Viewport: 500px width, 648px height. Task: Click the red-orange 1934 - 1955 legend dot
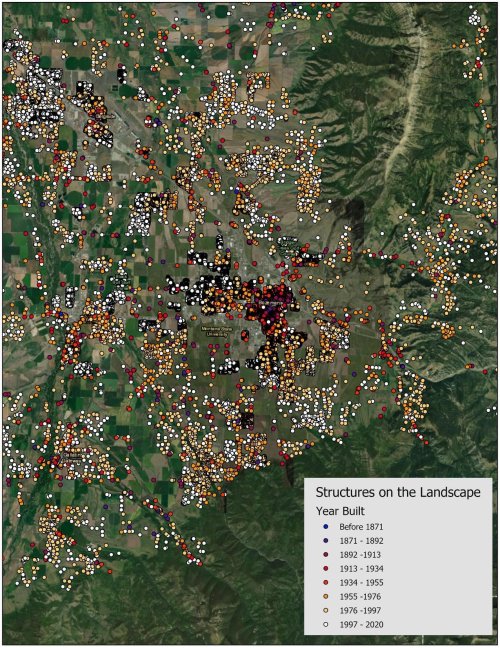pyautogui.click(x=326, y=583)
